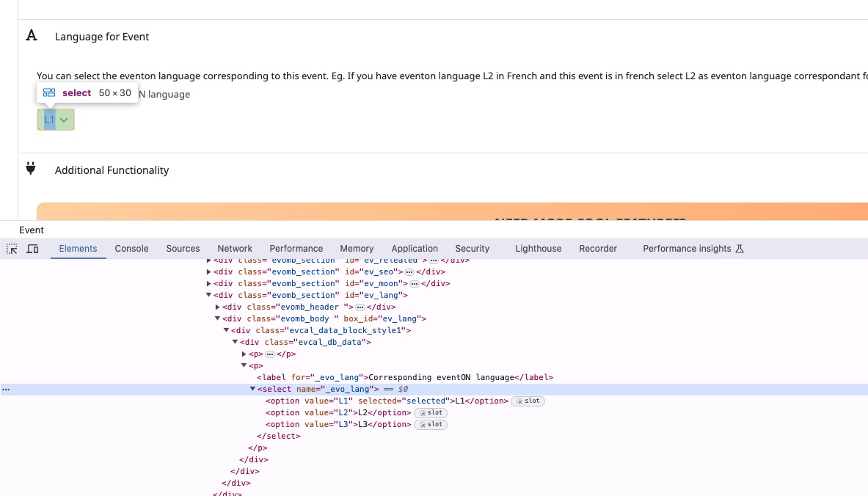Select the option value L1 line
Image resolution: width=868 pixels, height=496 pixels.
click(x=387, y=401)
